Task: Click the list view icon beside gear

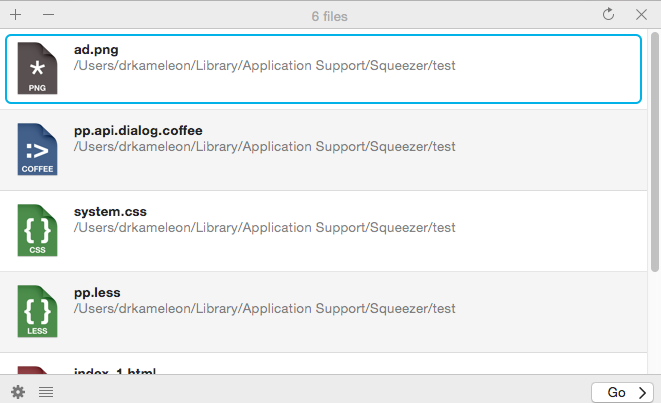Action: coord(46,392)
